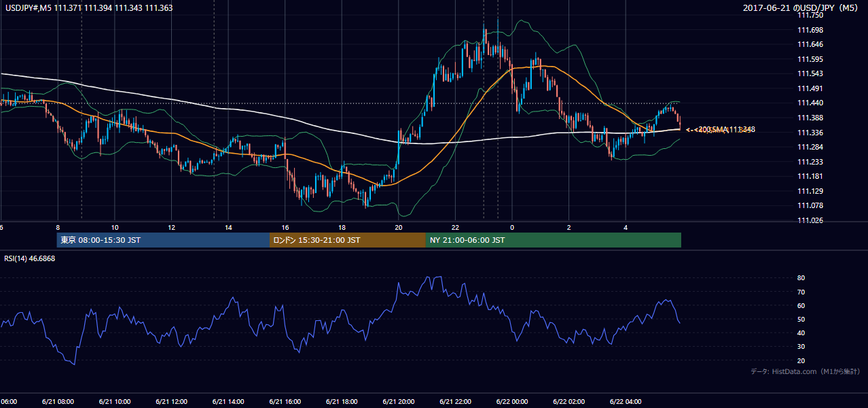
Task: Click the 111.078 price axis label
Action: [x=810, y=205]
